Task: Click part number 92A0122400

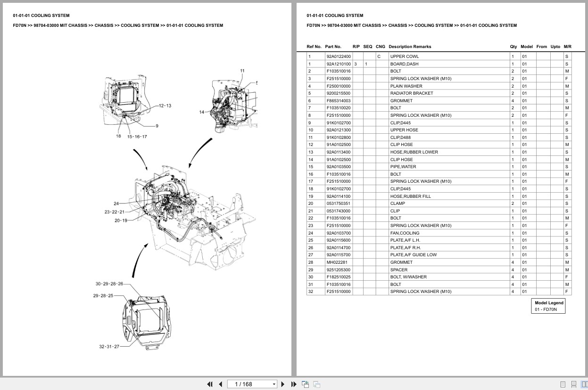Action: click(x=338, y=57)
